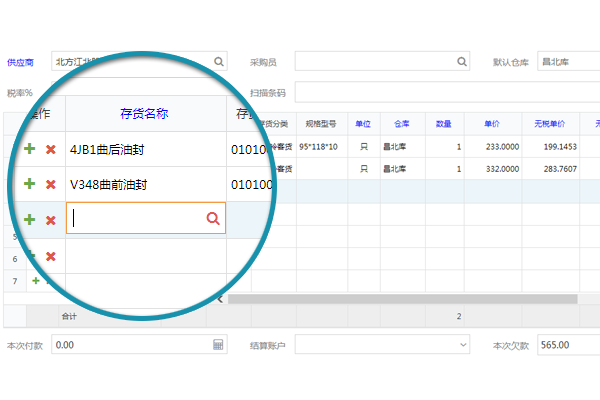Click the chevron arrow of 结算账户 combo box
The height and width of the screenshot is (400, 600).
pos(463,344)
